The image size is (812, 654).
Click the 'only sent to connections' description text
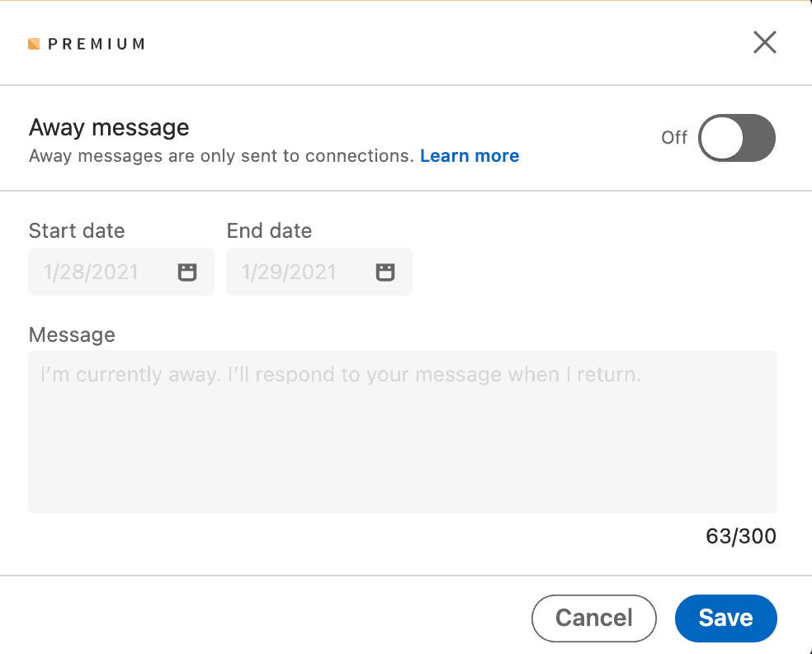pos(221,156)
